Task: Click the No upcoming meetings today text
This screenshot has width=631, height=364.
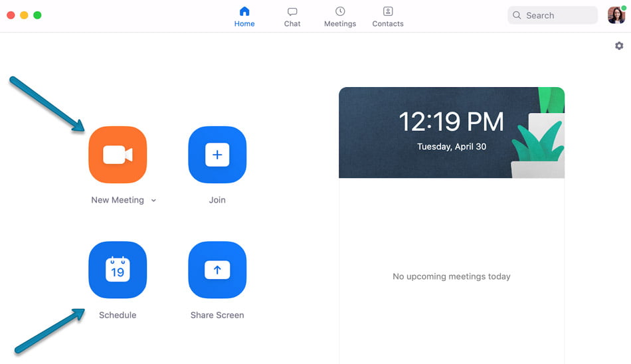Action: 452,276
